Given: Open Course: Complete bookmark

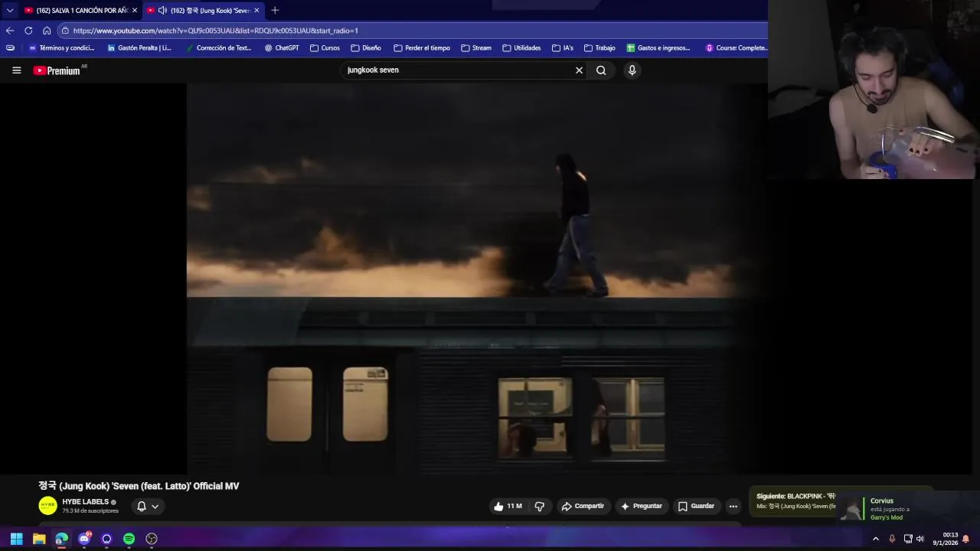Looking at the screenshot, I should tap(736, 47).
